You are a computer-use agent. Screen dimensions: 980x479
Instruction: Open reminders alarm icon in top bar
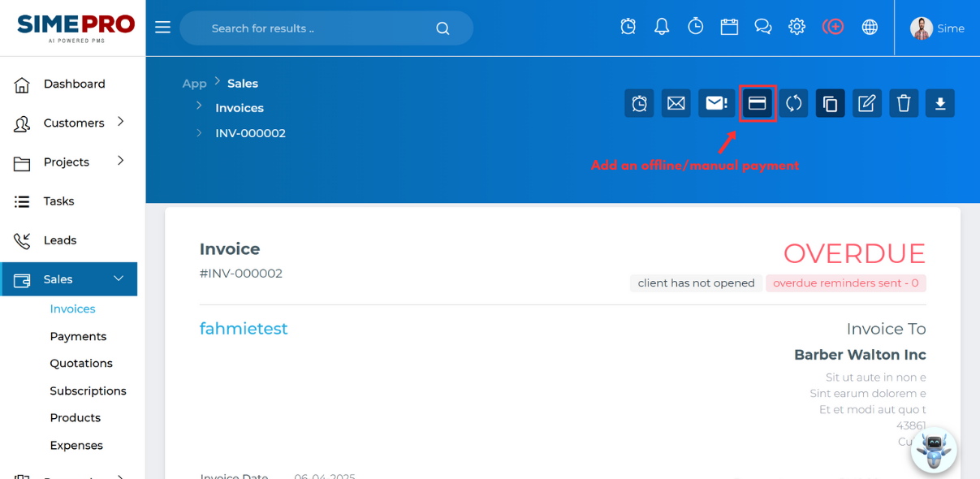tap(628, 27)
